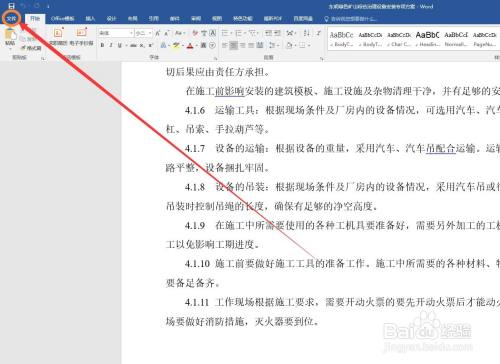Click the Save icon in quick access toolbar
Screen dimensions: 500x364
coord(11,6)
